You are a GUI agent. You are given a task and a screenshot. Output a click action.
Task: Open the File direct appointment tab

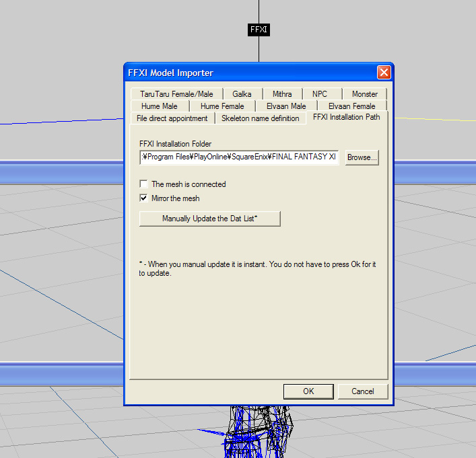(x=172, y=118)
